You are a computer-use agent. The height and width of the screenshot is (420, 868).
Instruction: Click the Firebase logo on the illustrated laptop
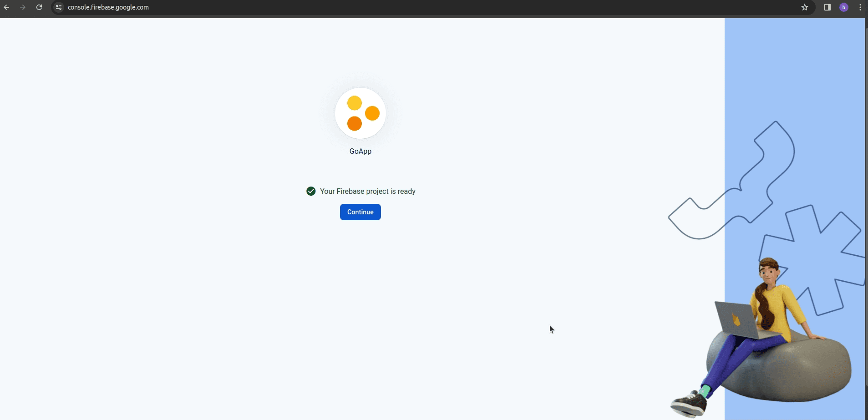[x=736, y=319]
